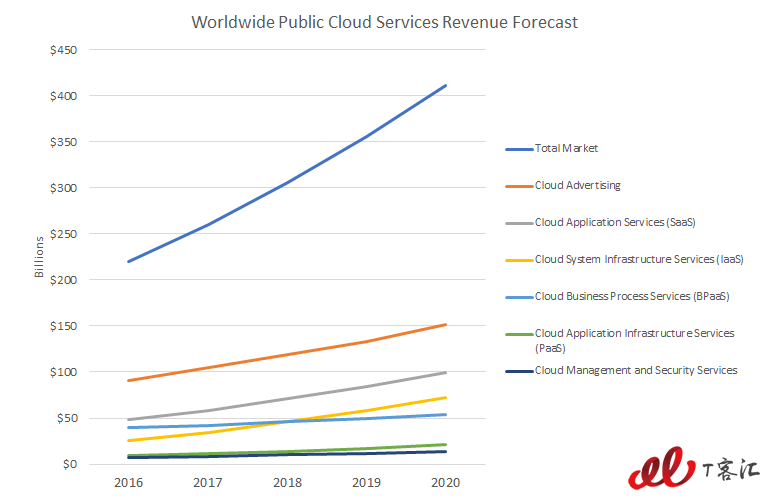Click the $50 y-axis label
This screenshot has width=770, height=500.
[67, 418]
